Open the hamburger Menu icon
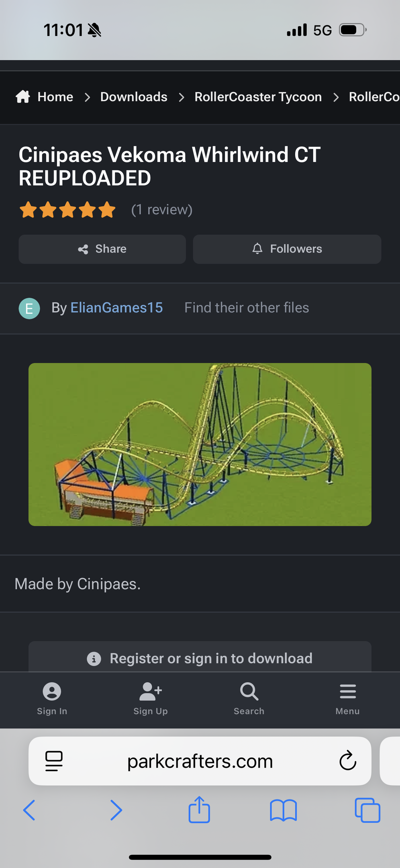Image resolution: width=400 pixels, height=868 pixels. click(348, 692)
